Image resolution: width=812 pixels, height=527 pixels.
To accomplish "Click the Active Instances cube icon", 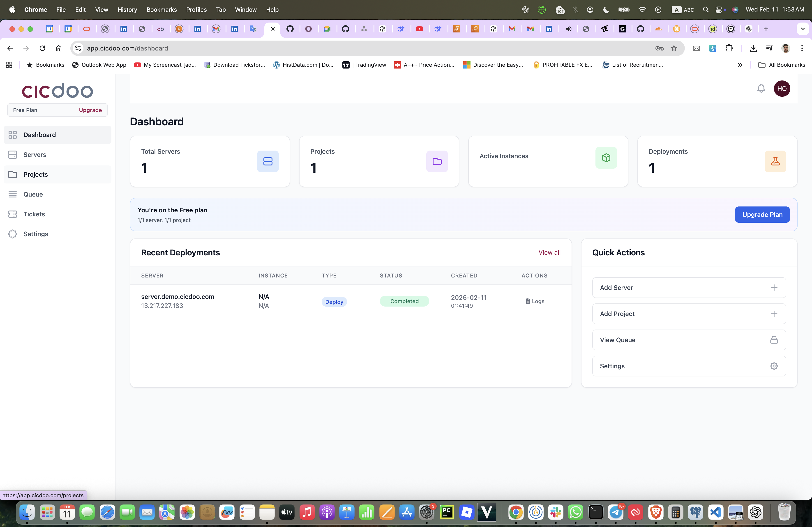I will 606,158.
